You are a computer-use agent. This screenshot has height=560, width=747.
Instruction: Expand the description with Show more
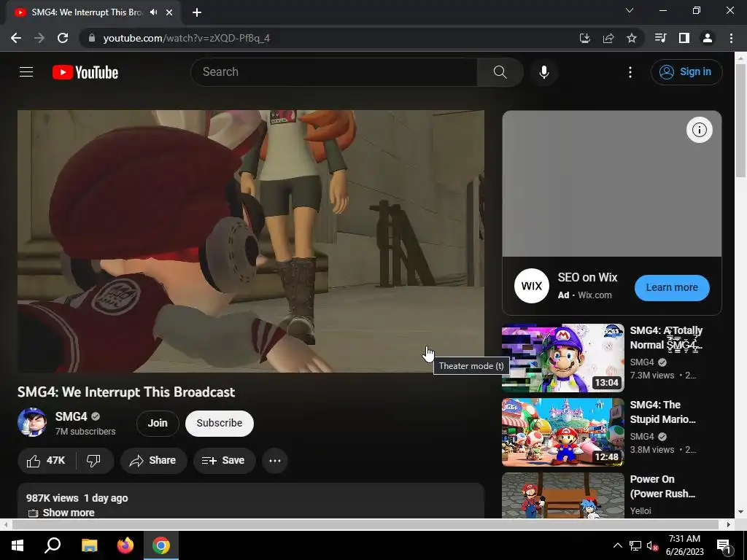[x=68, y=513]
